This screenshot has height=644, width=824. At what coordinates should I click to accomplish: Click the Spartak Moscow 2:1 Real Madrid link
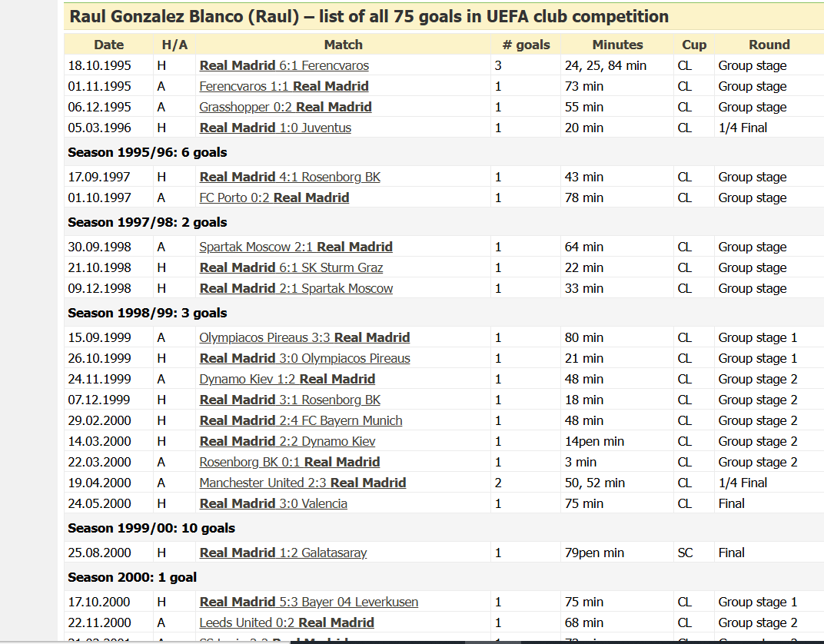point(296,247)
